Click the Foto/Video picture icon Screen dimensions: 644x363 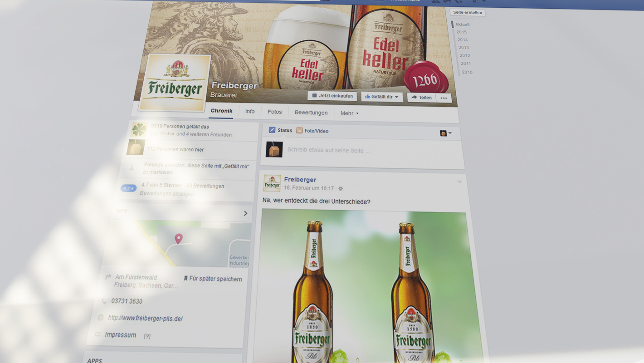[299, 131]
